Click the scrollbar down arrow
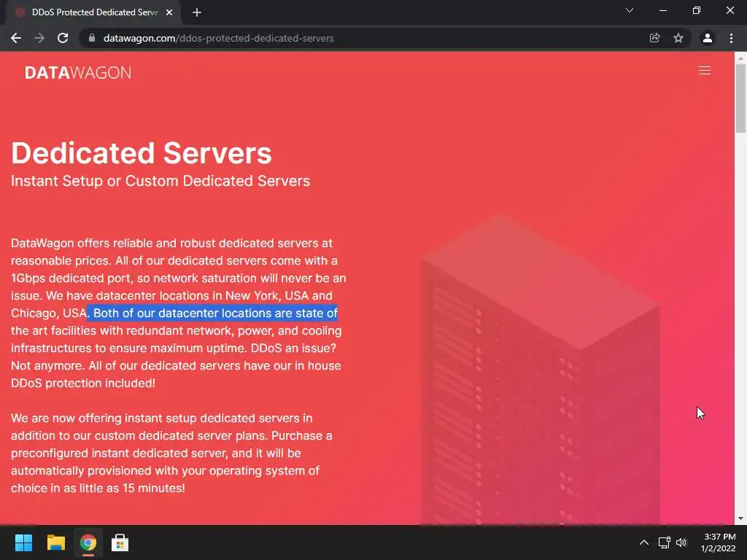The height and width of the screenshot is (560, 747). pos(740,518)
